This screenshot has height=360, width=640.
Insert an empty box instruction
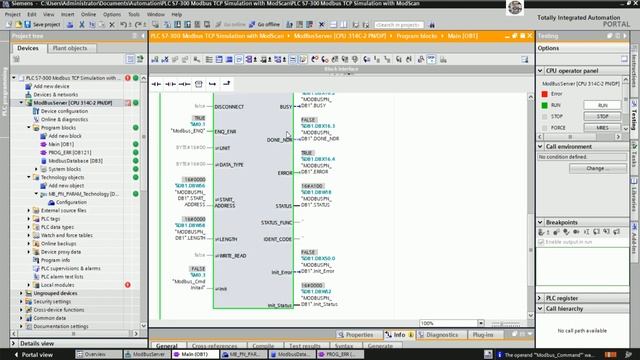pos(199,84)
